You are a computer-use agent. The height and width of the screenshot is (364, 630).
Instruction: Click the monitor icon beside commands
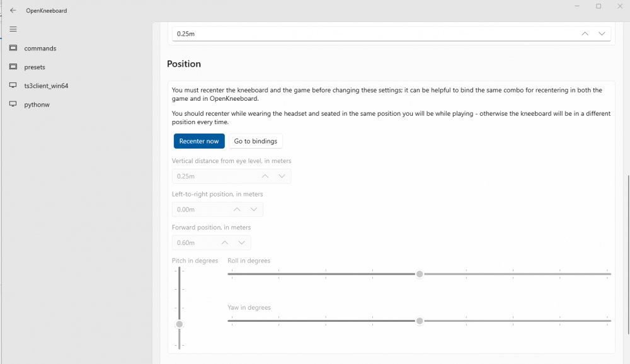coord(13,48)
